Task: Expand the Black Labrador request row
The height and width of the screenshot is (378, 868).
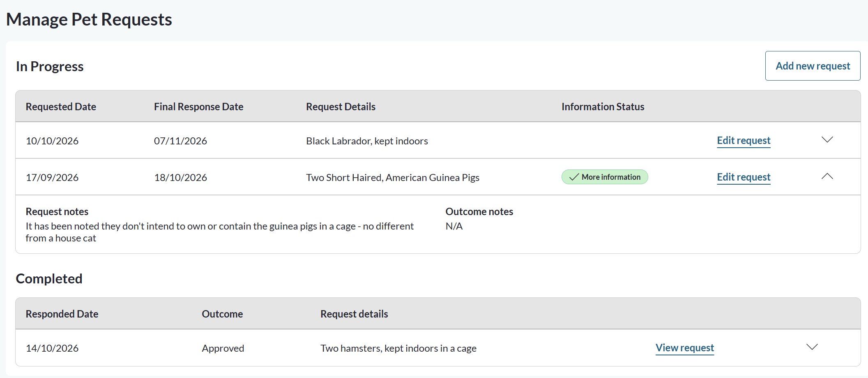Action: pyautogui.click(x=827, y=140)
